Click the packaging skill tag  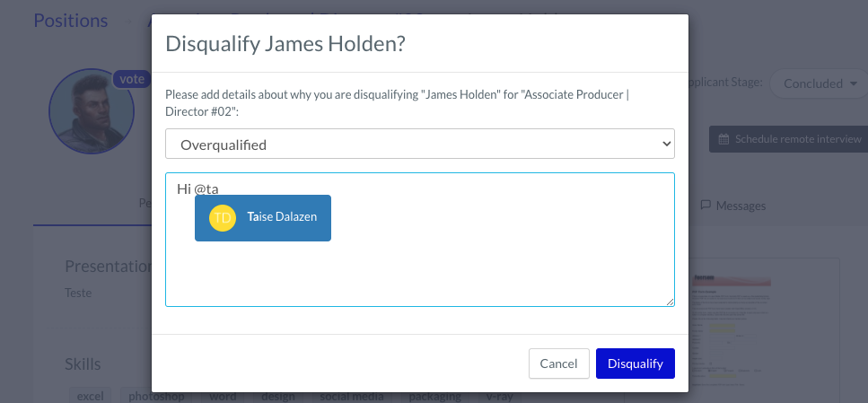(x=434, y=397)
